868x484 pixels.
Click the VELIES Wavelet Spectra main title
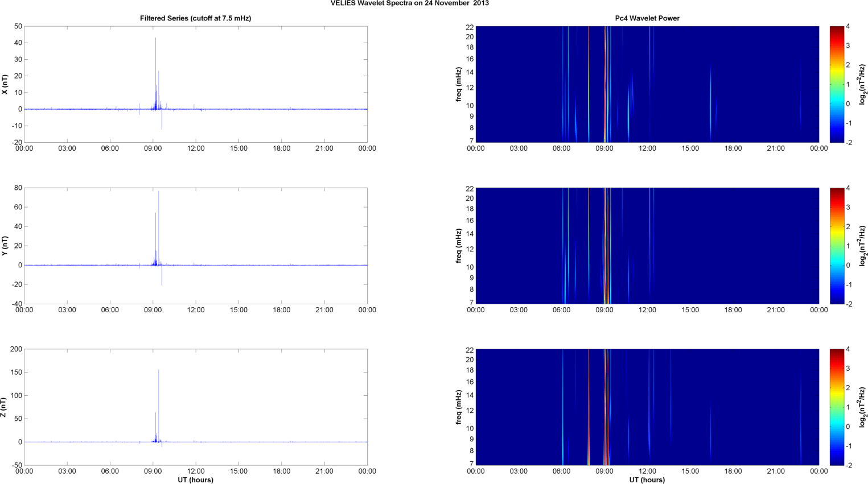coord(409,3)
